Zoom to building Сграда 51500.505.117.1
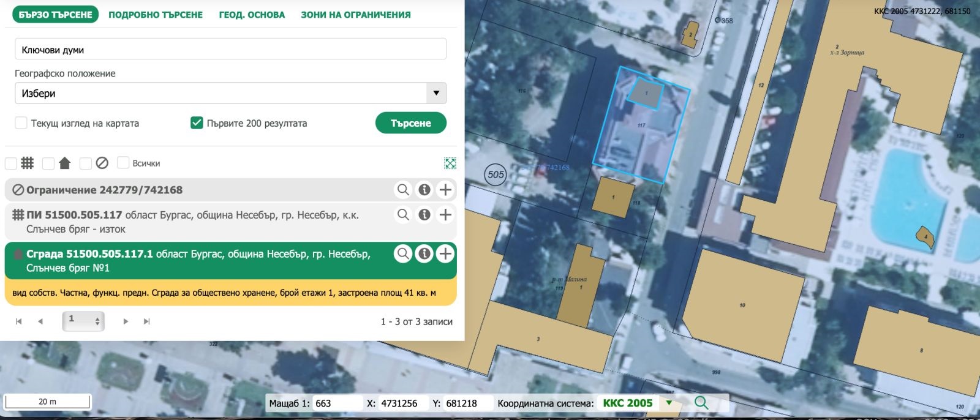 (x=403, y=253)
